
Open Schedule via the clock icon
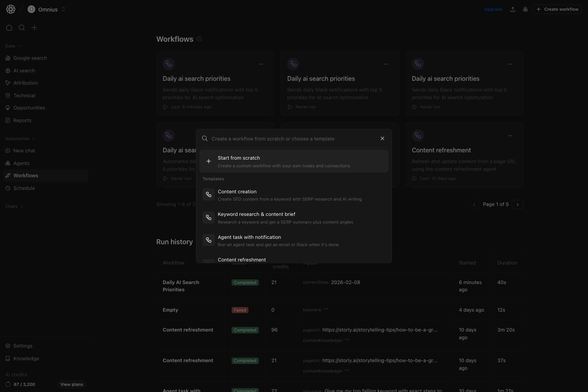click(x=8, y=188)
